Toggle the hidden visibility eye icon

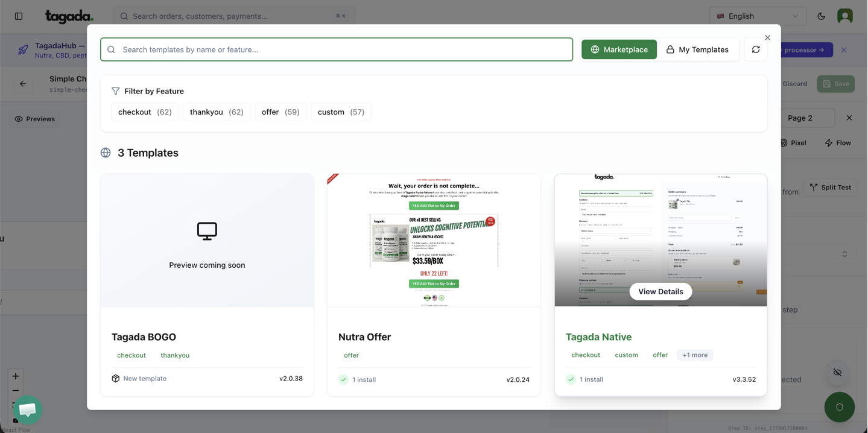837,373
